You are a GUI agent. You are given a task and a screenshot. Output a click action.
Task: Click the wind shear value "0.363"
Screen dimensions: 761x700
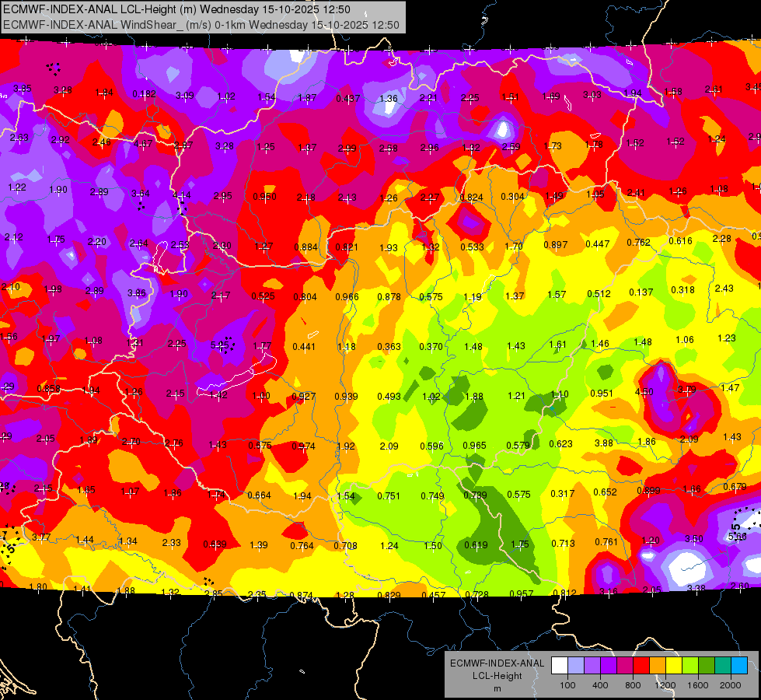click(x=389, y=346)
